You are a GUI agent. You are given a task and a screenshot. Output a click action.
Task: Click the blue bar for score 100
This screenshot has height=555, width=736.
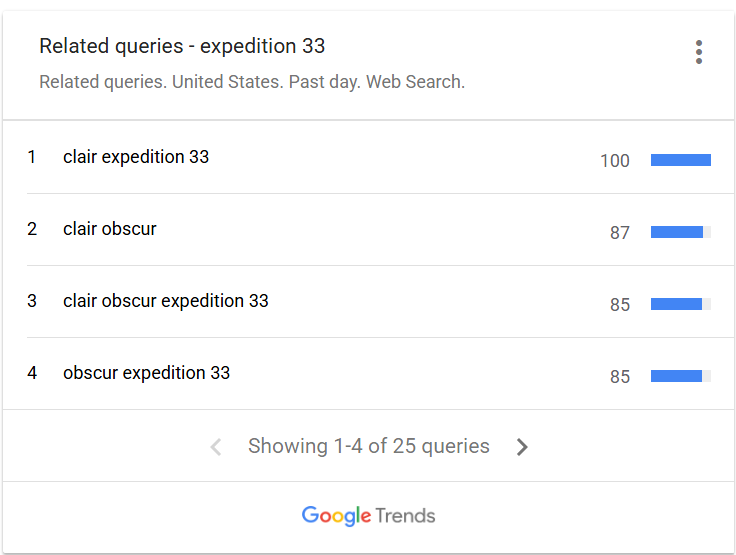point(680,160)
